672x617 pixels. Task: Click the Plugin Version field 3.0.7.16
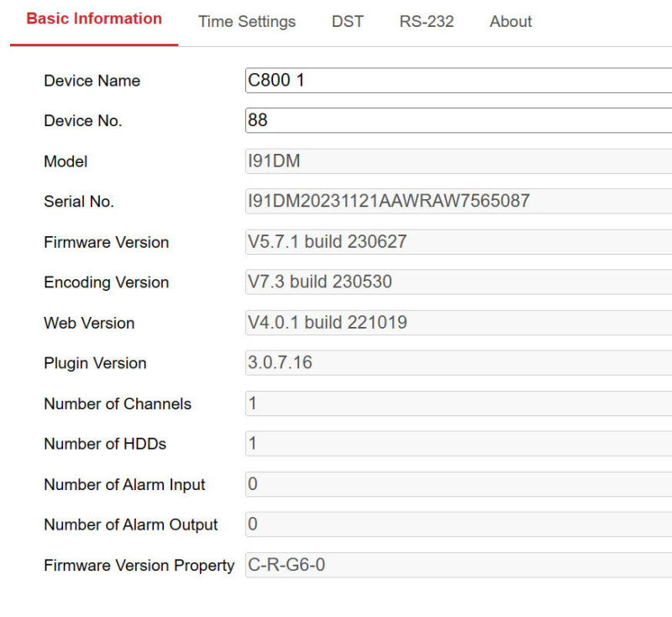459,363
